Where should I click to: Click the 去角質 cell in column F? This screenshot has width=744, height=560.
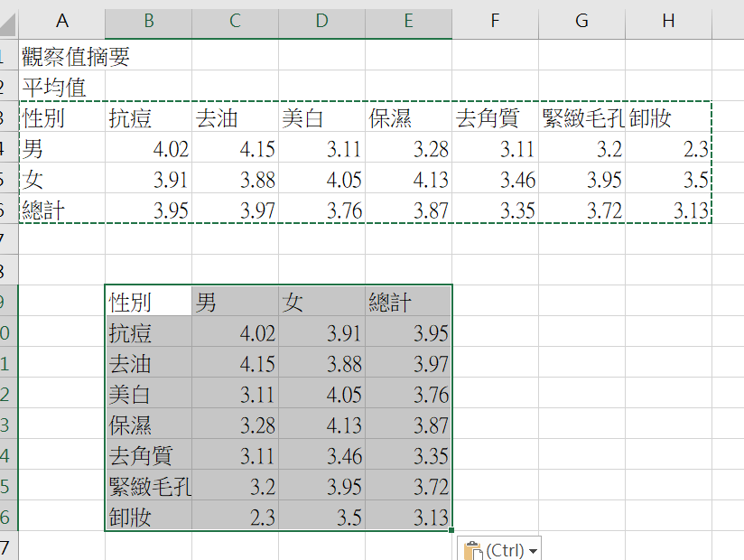pos(495,118)
